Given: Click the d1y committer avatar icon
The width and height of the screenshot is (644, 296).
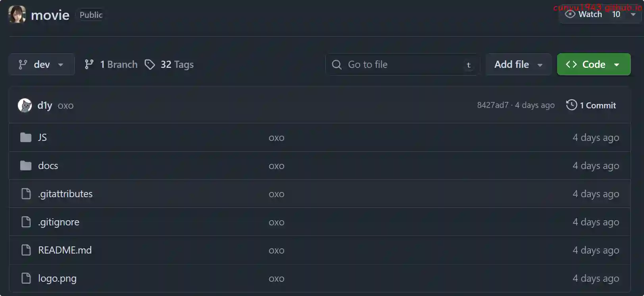Looking at the screenshot, I should click(25, 105).
